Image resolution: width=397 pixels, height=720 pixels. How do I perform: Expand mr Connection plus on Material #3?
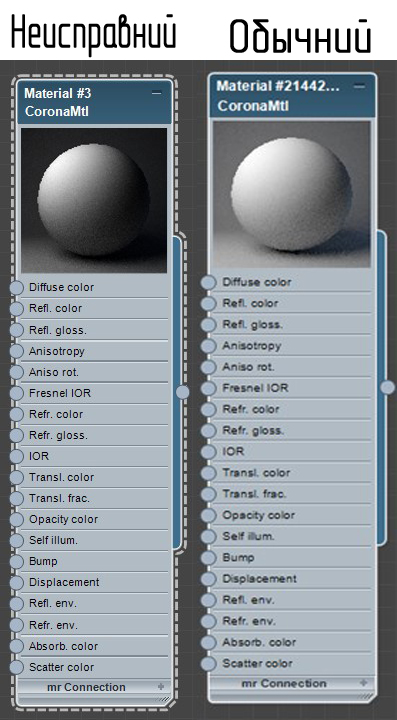click(x=161, y=687)
